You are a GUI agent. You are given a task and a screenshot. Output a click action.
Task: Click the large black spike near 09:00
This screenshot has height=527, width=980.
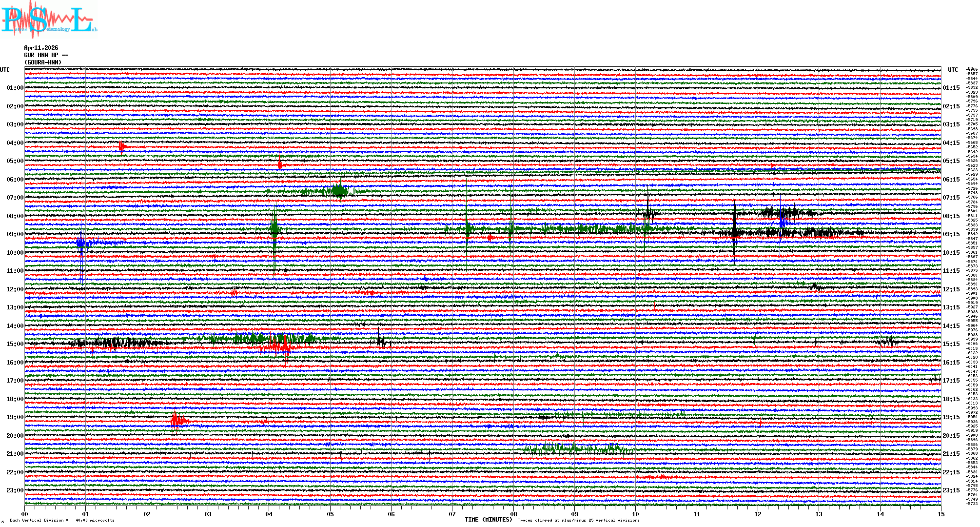[x=734, y=233]
